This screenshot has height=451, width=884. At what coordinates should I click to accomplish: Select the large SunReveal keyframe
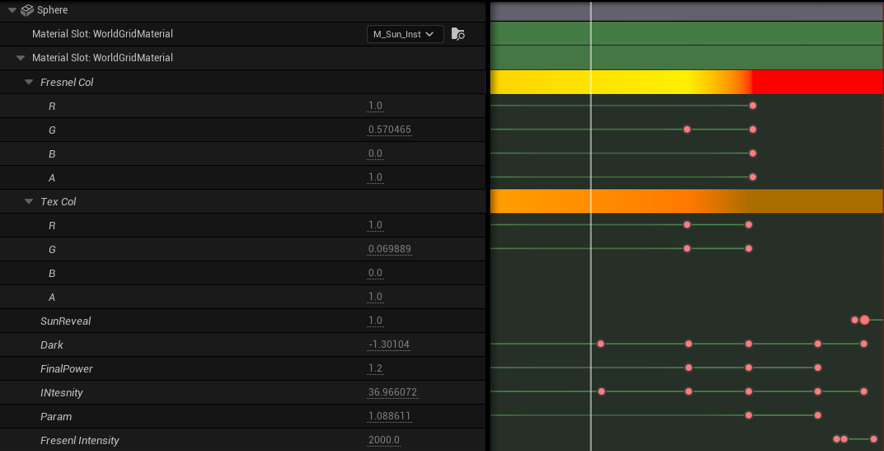tap(865, 320)
